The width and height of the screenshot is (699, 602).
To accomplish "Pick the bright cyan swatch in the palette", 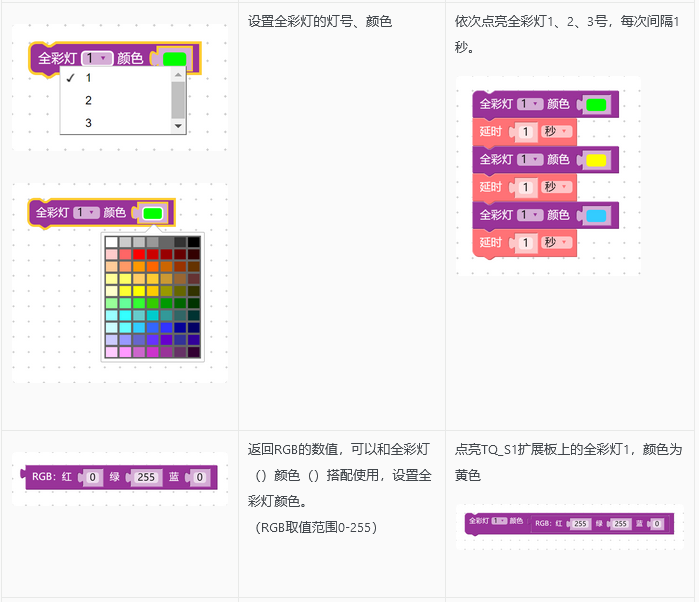I will [x=125, y=315].
